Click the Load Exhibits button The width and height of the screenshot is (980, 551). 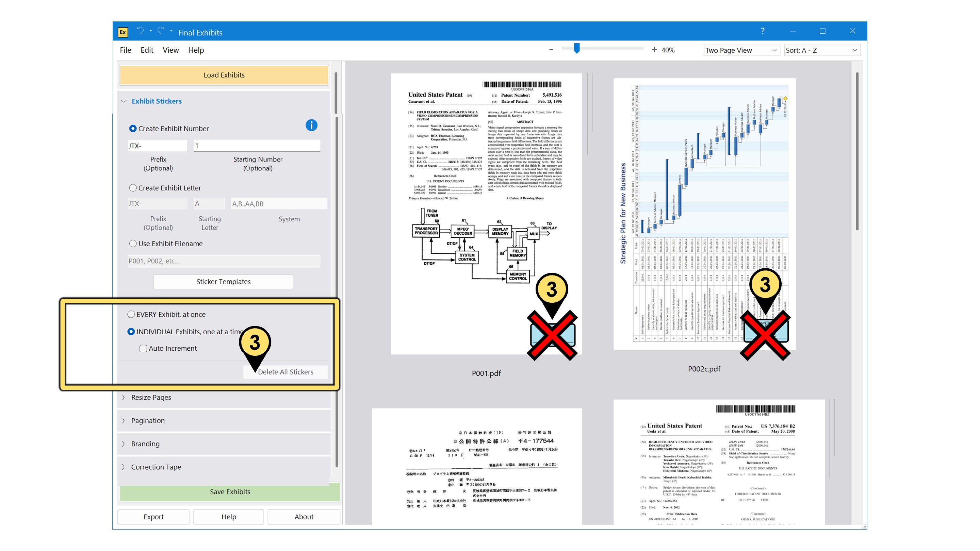(224, 75)
